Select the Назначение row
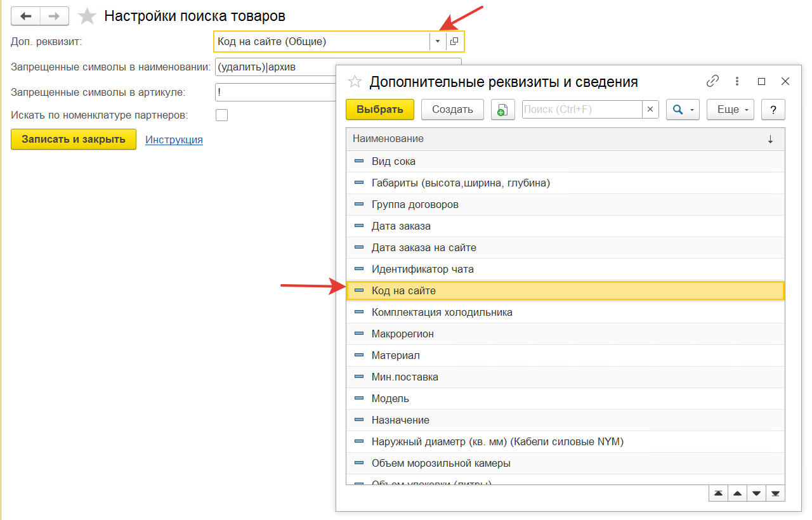The width and height of the screenshot is (812, 520). (x=565, y=420)
